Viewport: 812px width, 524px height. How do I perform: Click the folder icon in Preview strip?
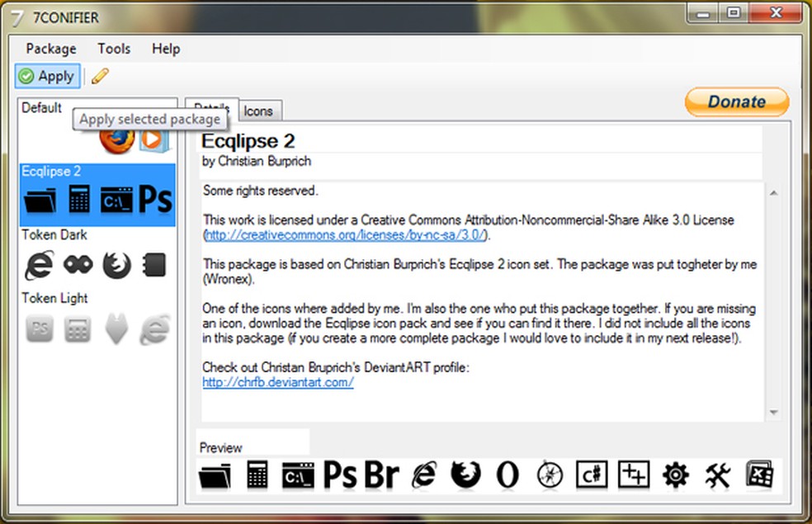[215, 475]
